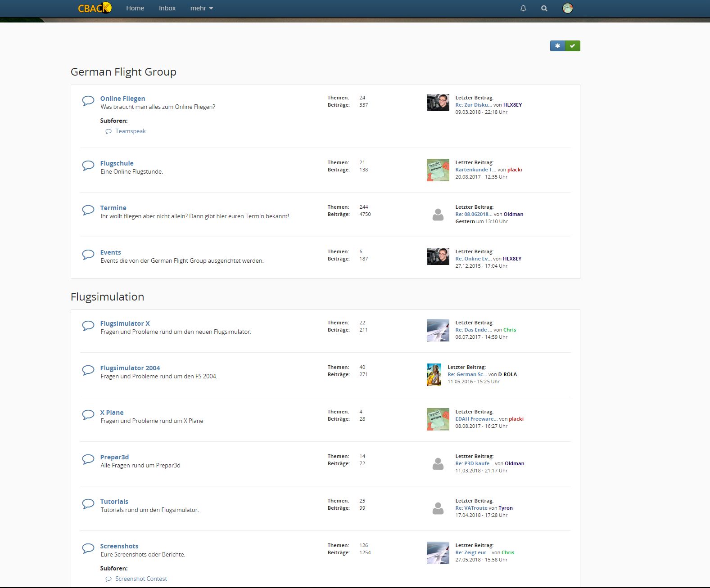710x588 pixels.
Task: Click speech bubble icon for Termine
Action: click(x=88, y=210)
